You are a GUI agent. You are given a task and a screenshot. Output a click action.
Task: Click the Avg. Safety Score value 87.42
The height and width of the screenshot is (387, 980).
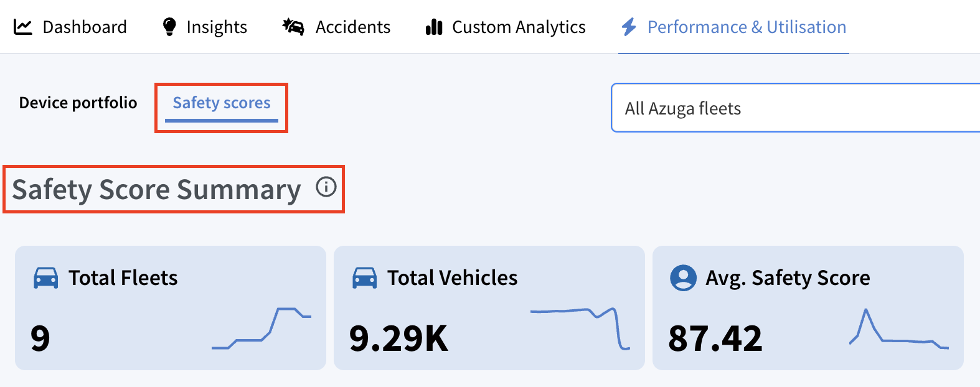(715, 338)
